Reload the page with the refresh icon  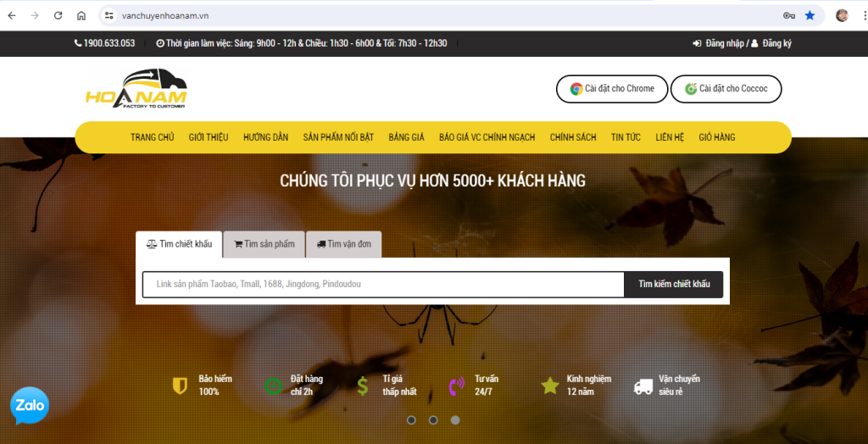pyautogui.click(x=58, y=15)
